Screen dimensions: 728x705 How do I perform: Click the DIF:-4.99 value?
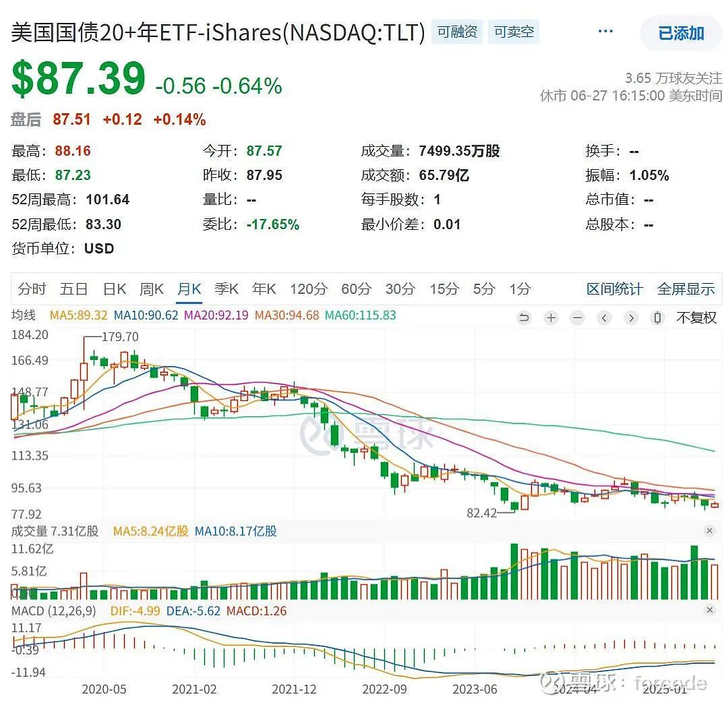[x=135, y=611]
